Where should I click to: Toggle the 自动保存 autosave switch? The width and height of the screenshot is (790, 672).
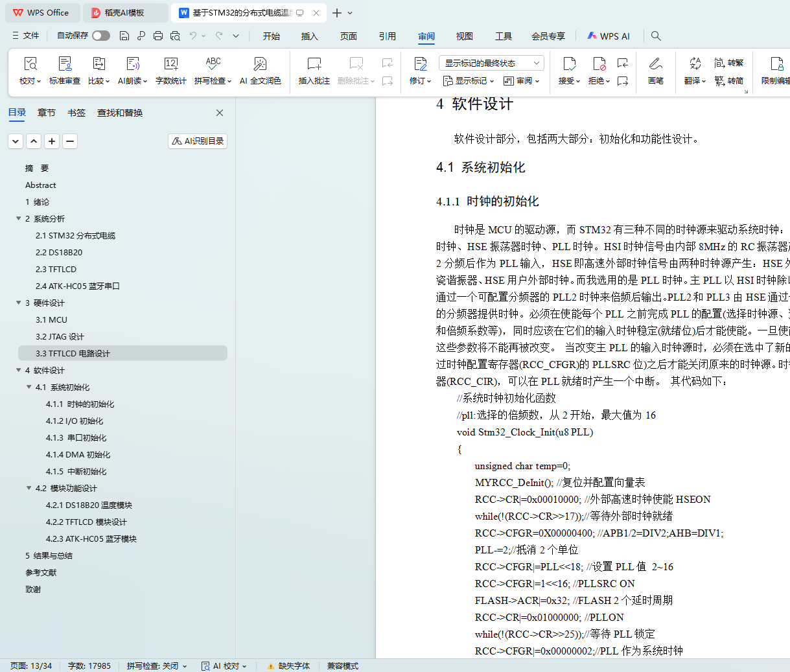pyautogui.click(x=100, y=36)
